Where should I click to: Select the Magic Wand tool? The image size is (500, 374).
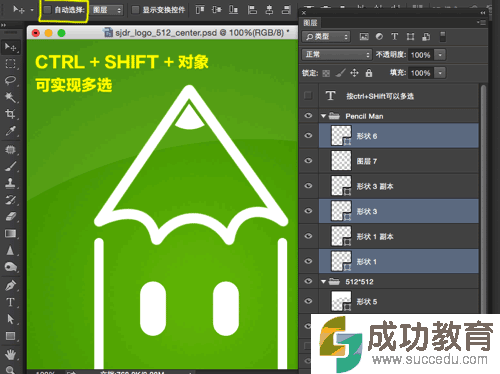click(10, 97)
